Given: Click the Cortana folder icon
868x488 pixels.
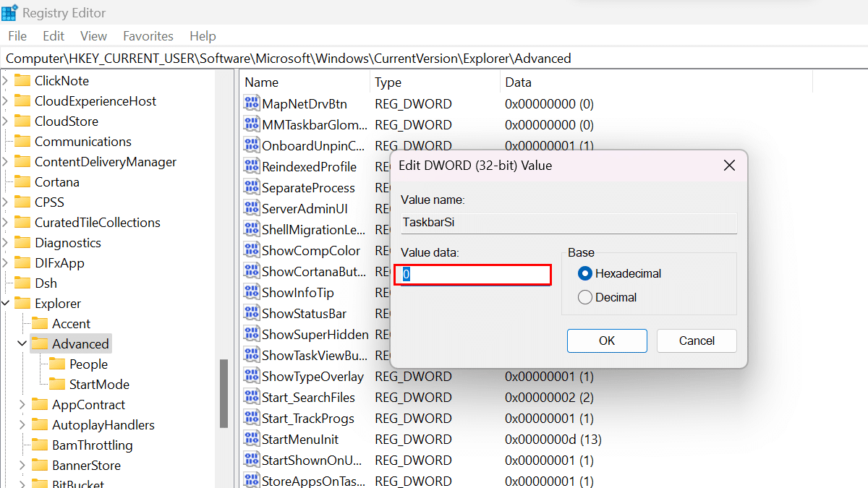Looking at the screenshot, I should click(x=22, y=182).
